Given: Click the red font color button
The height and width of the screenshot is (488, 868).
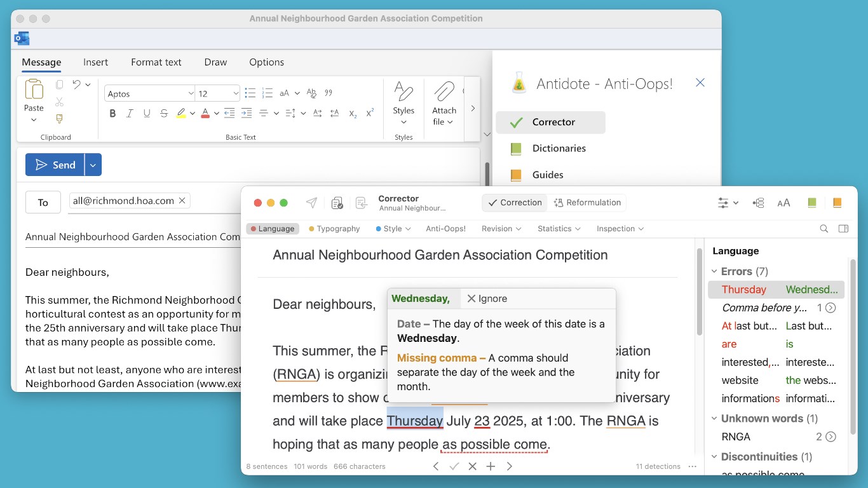Looking at the screenshot, I should 205,113.
